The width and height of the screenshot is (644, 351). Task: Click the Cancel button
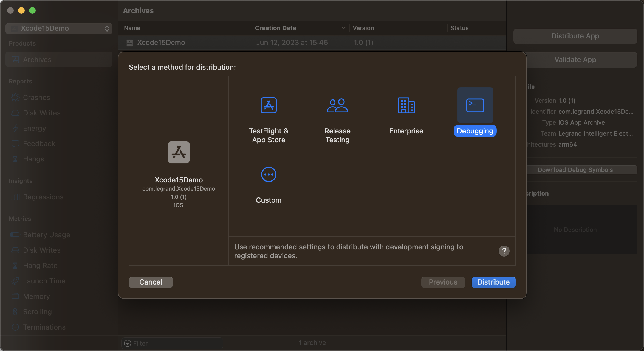[x=151, y=282]
